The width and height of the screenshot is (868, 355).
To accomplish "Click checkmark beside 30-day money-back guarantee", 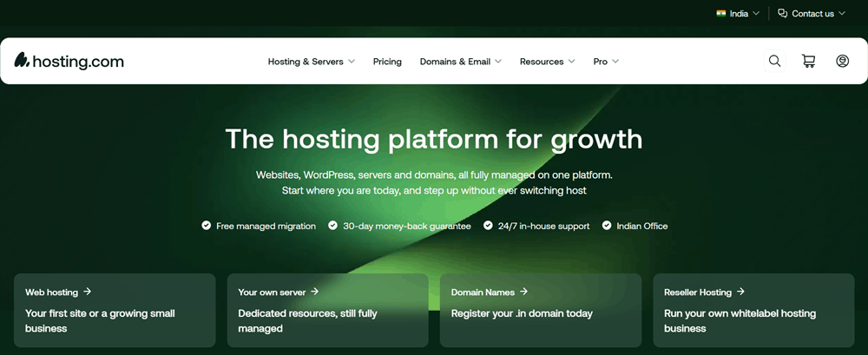I will (x=332, y=226).
